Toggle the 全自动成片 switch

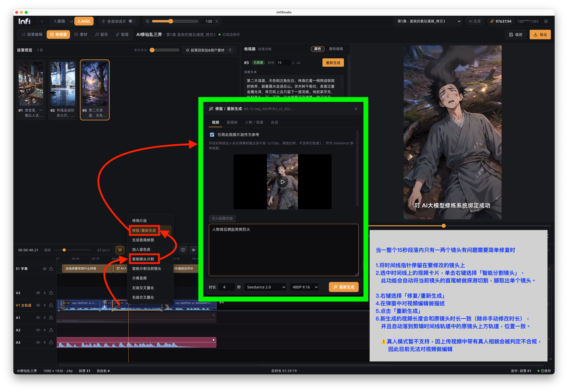132,21
